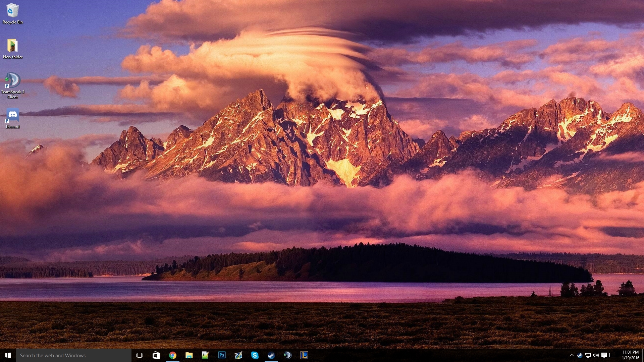Expand hidden system tray icons

[572, 355]
